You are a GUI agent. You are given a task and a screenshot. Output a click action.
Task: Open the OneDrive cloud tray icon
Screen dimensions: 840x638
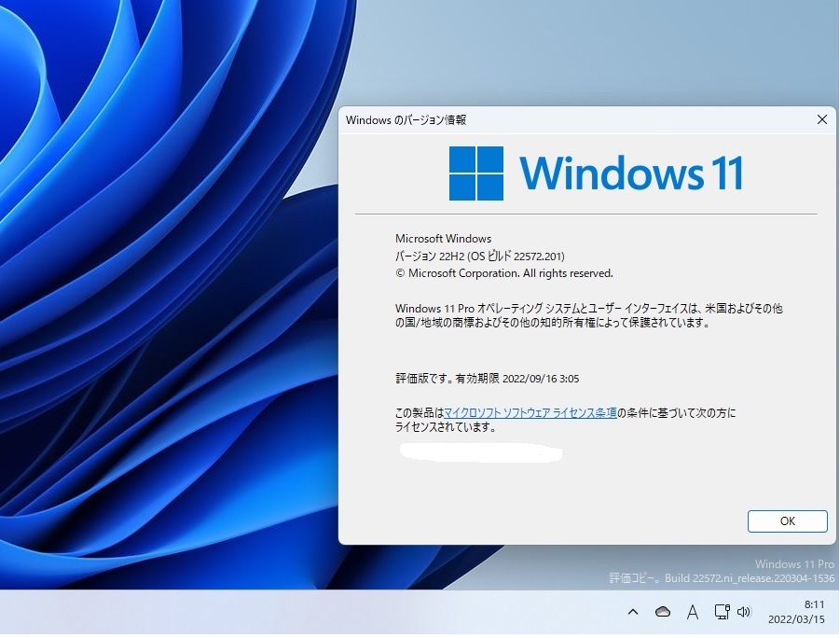[663, 612]
